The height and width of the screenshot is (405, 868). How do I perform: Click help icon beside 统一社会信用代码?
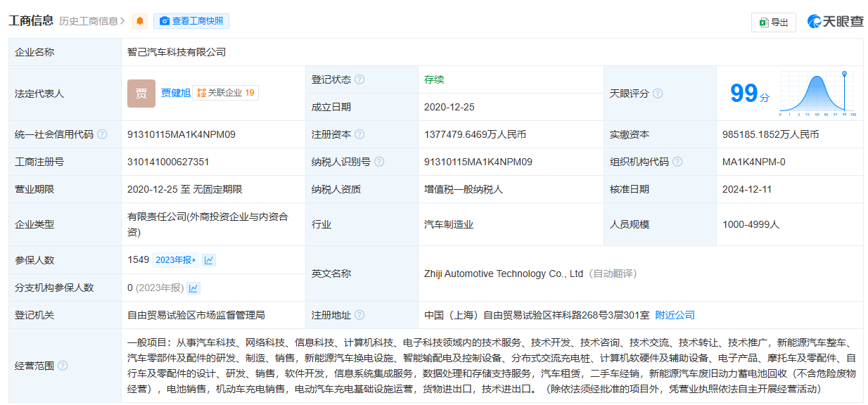(102, 134)
